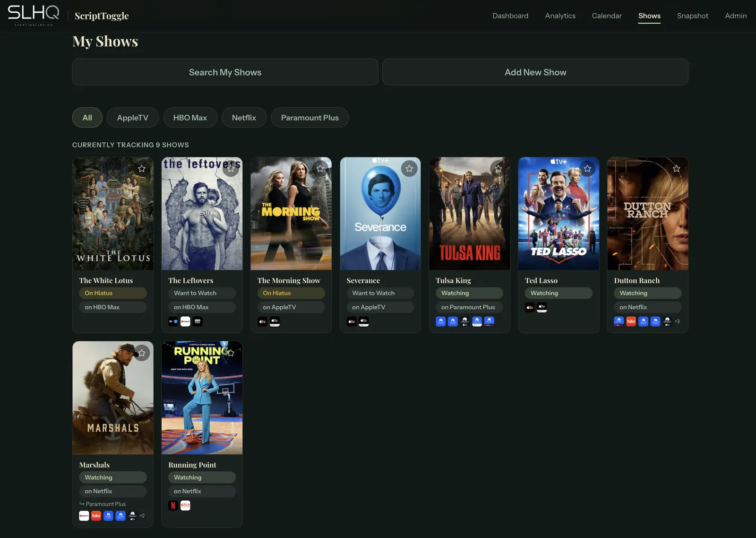Click the Tulsa King poster image
756x538 pixels.
[470, 214]
